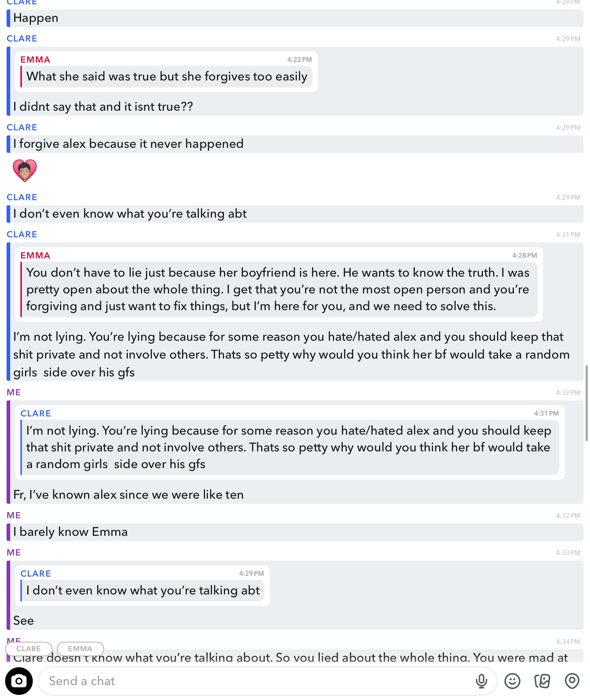Select the CLARE mention chip
This screenshot has height=700, width=590.
point(29,649)
